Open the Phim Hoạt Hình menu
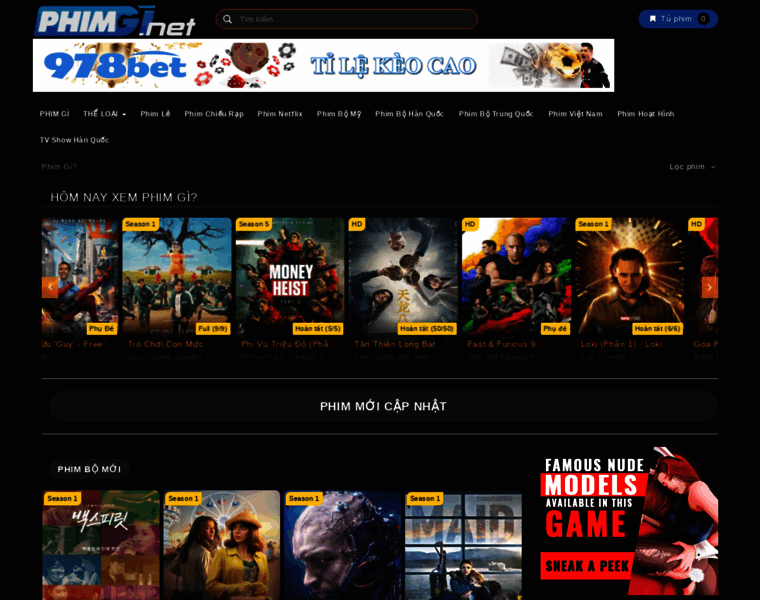Viewport: 760px width, 600px height. coord(646,114)
